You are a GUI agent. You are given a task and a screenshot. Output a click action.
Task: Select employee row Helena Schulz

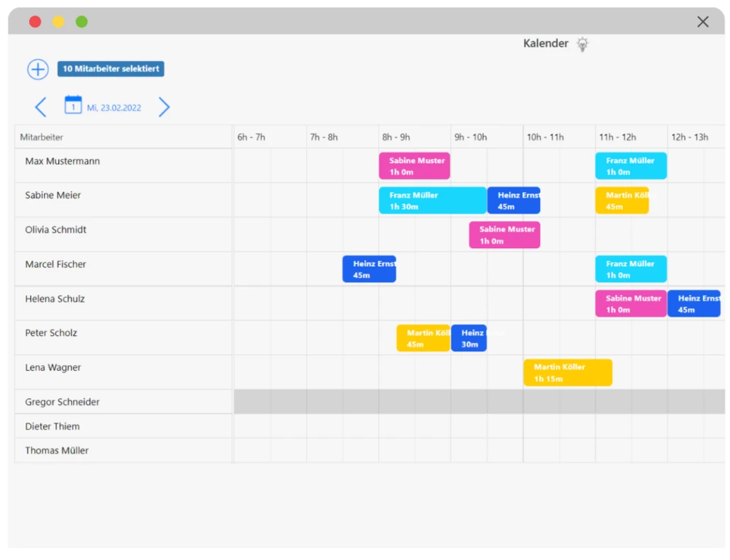123,303
